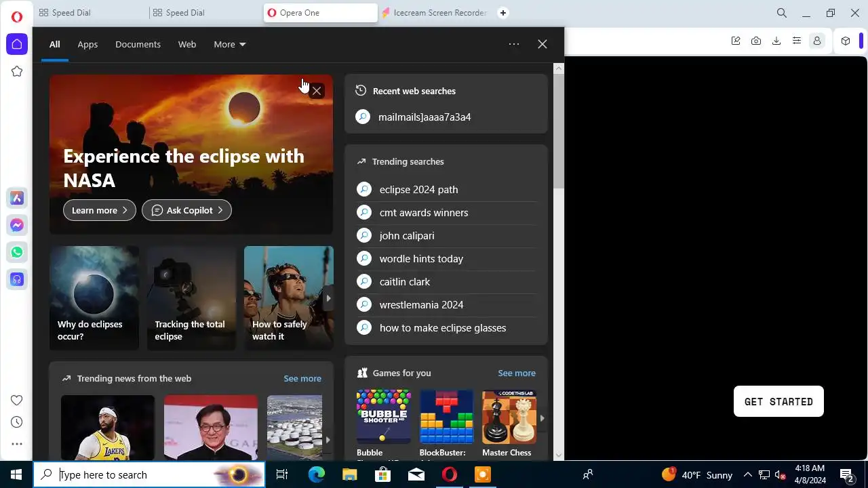
Task: Open Opera bookmarks star icon
Action: click(x=17, y=71)
